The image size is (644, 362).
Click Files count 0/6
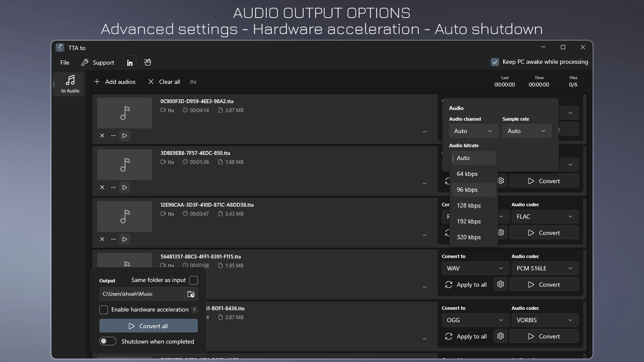[573, 85]
